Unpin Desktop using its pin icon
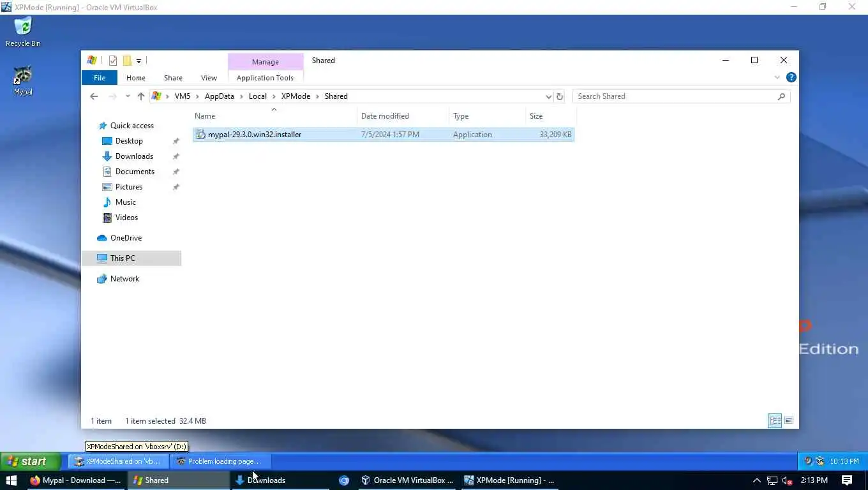Viewport: 868px width, 490px height. tap(176, 141)
